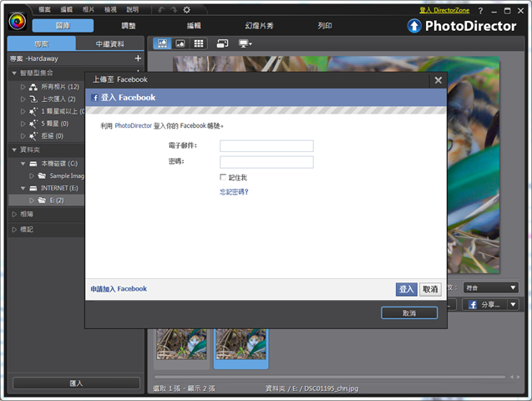Collapse the INTERNET (E:) node
Viewport: 532px width, 401px height.
click(23, 188)
